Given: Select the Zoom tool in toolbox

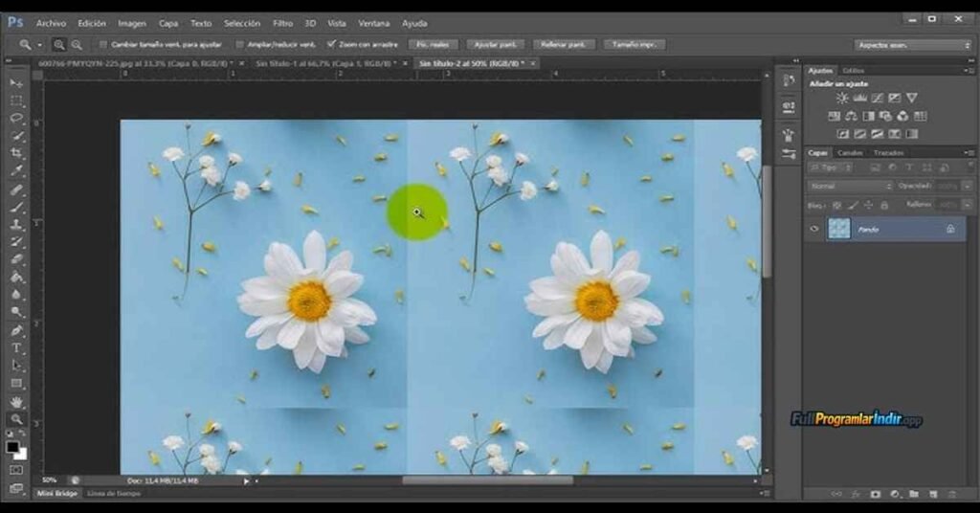Looking at the screenshot, I should 16,419.
